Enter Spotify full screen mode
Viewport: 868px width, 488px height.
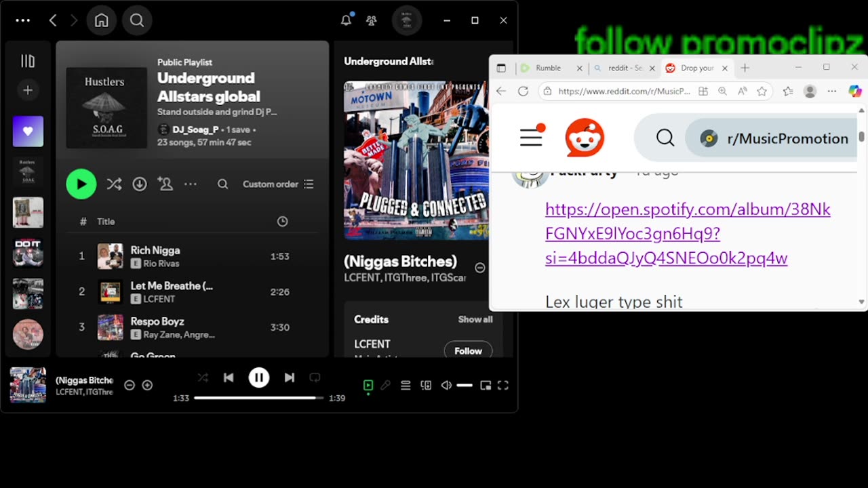[503, 385]
